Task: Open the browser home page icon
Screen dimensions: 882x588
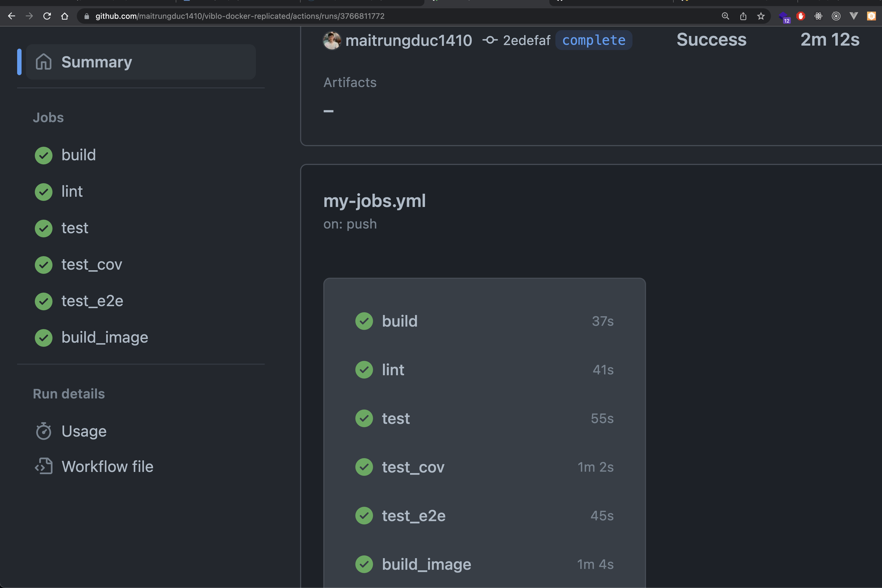Action: (x=64, y=16)
